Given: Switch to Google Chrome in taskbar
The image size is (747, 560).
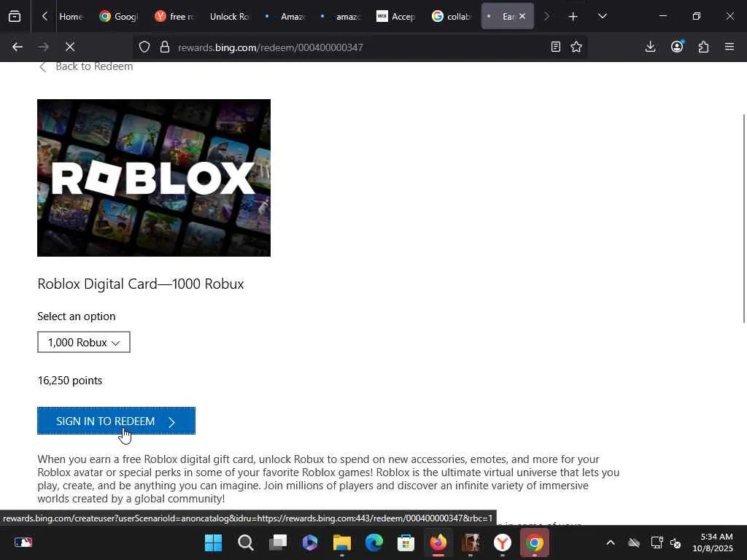Looking at the screenshot, I should [x=535, y=542].
